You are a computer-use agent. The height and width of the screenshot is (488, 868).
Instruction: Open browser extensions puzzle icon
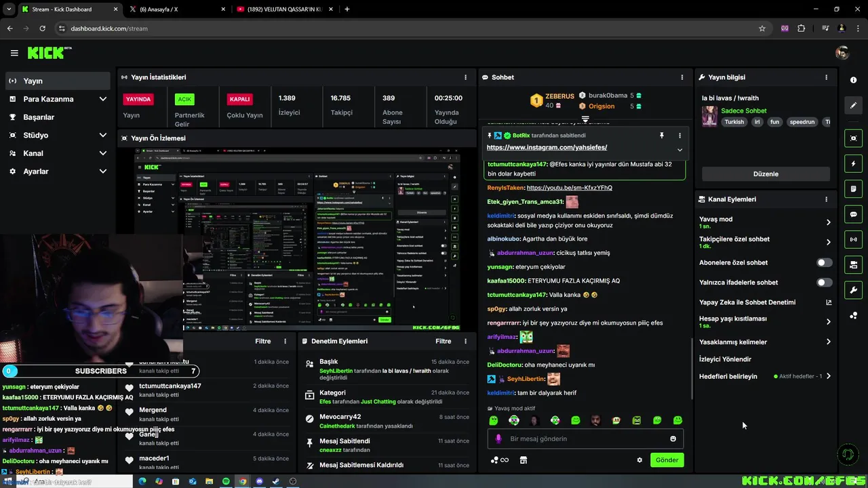802,28
